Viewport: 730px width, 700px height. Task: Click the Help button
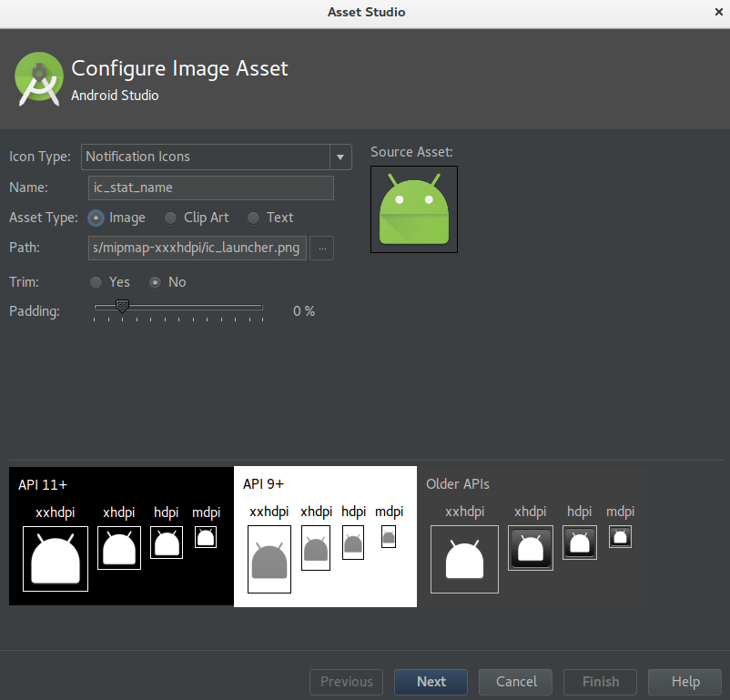(685, 682)
